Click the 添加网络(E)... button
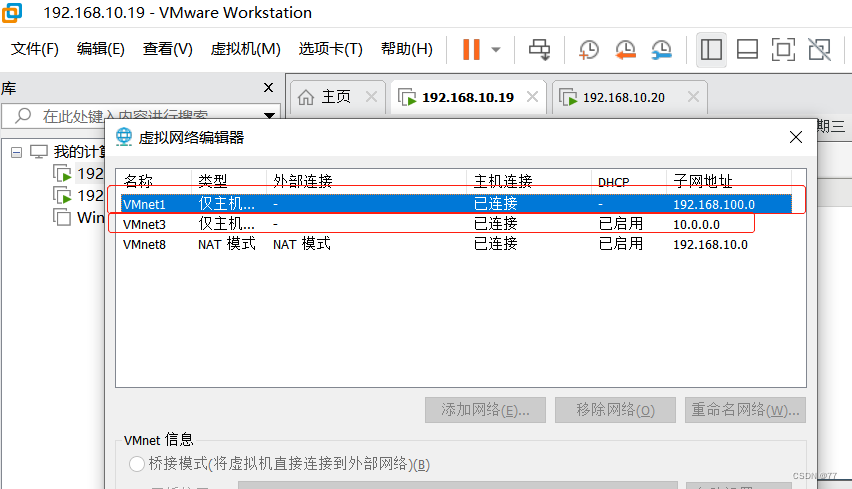Screen dimensions: 852x489 tap(485, 410)
